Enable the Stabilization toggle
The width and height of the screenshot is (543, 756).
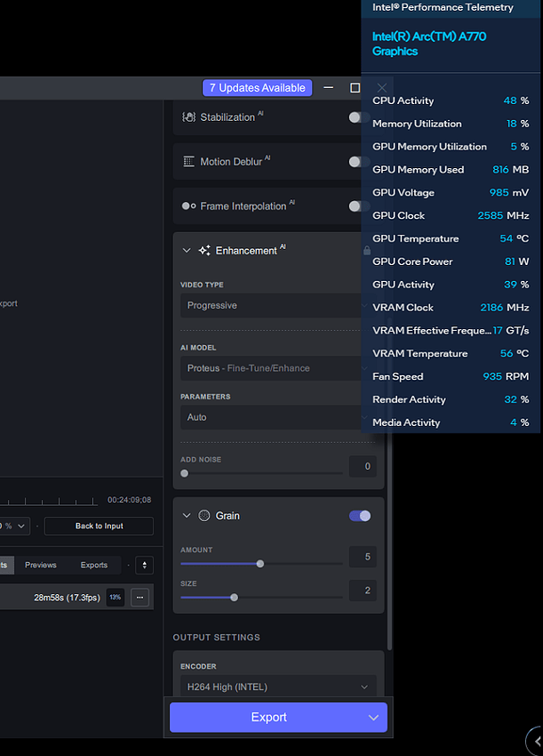[x=357, y=117]
